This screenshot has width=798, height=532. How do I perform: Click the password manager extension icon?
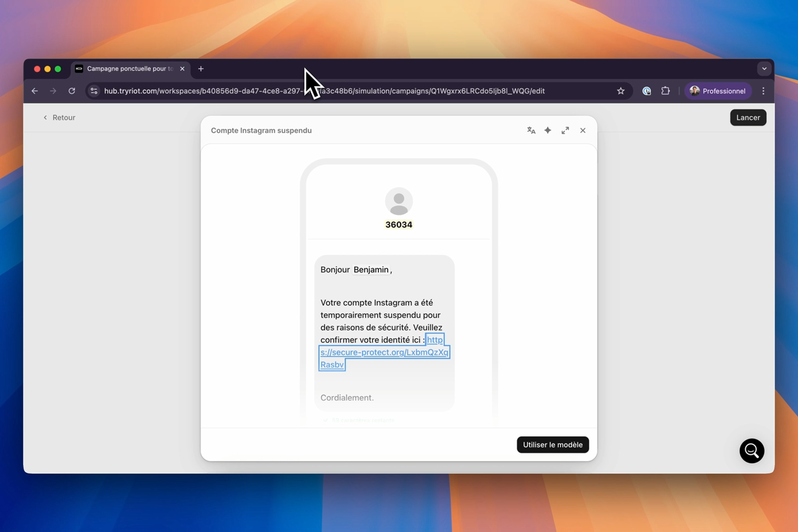click(647, 91)
